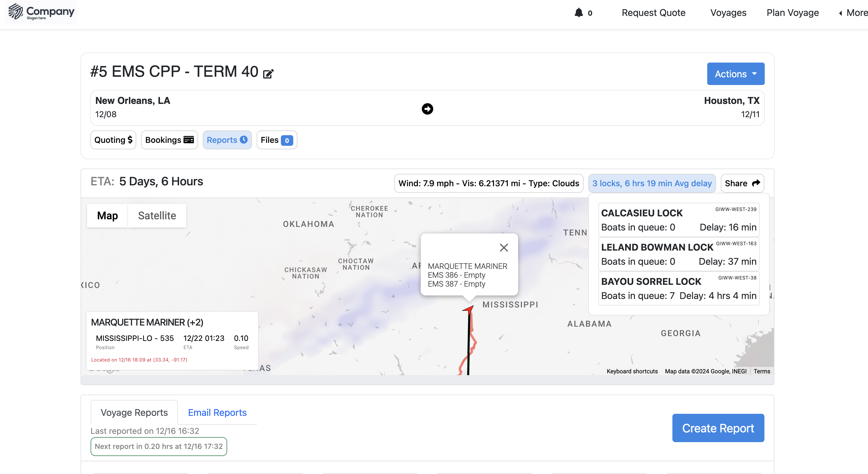Switch map to Satellite view
868x474 pixels.
[157, 216]
